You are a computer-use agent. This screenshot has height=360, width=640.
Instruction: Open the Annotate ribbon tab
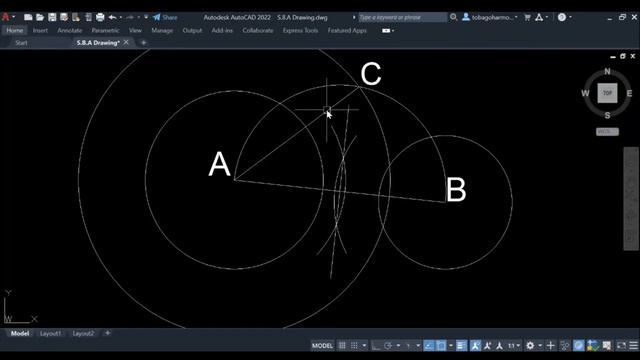(x=69, y=30)
